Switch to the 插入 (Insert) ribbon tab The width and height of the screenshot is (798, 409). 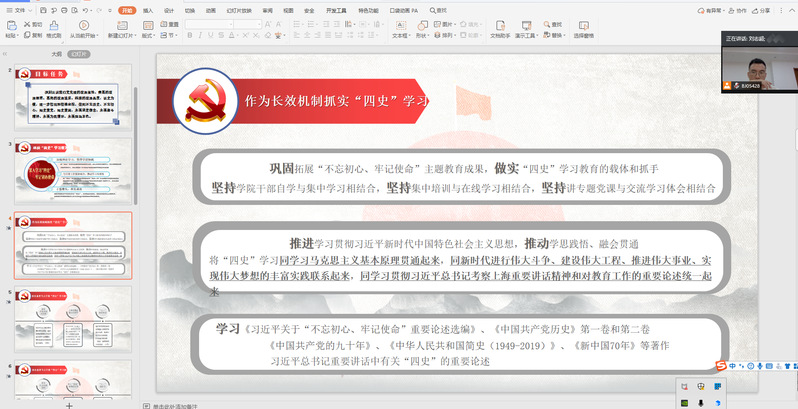148,9
